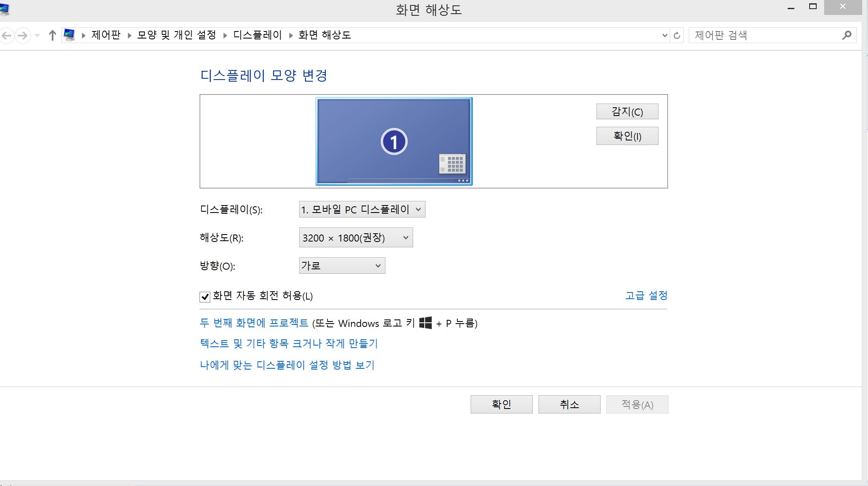Viewport: 868px width, 486px height.
Task: Open 나에게 맞는 디스플레이 설정 방법 보기 link
Action: (287, 365)
